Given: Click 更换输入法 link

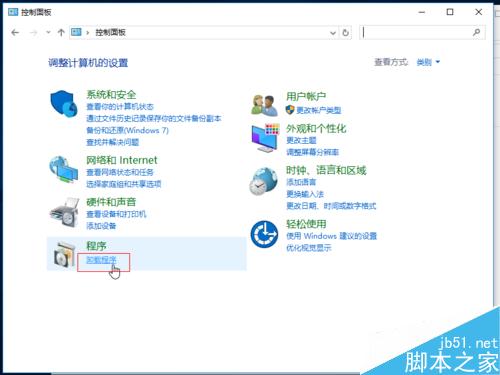Looking at the screenshot, I should (x=305, y=194).
